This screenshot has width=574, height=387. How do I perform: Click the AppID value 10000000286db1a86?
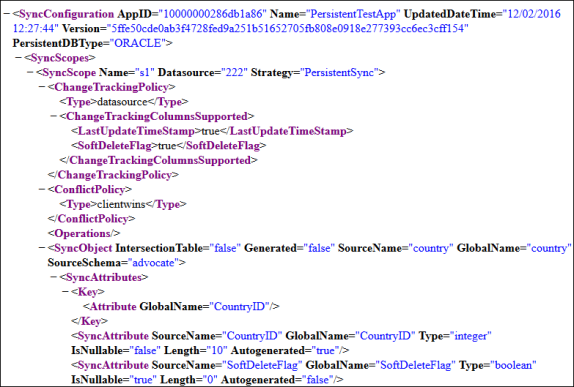[213, 14]
